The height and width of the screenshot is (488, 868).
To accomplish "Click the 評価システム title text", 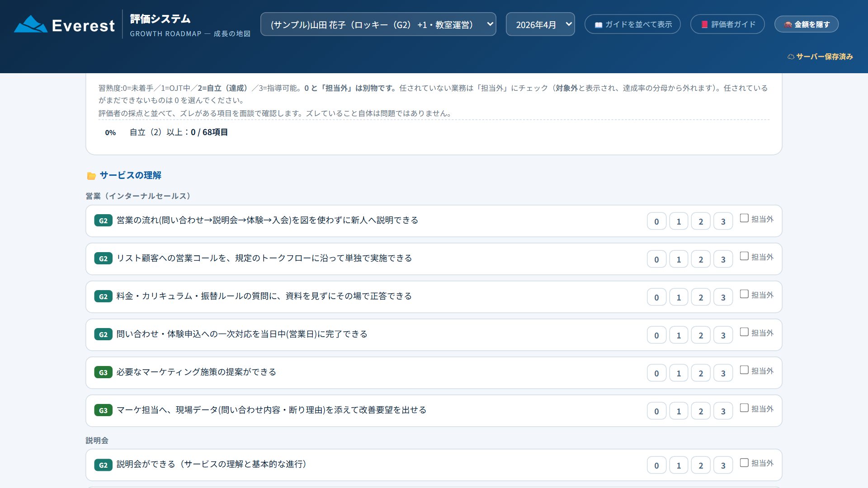I will (x=160, y=19).
